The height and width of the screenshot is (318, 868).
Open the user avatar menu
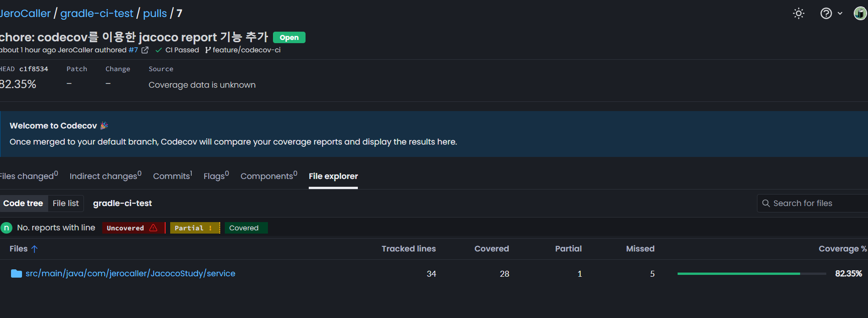click(x=860, y=13)
